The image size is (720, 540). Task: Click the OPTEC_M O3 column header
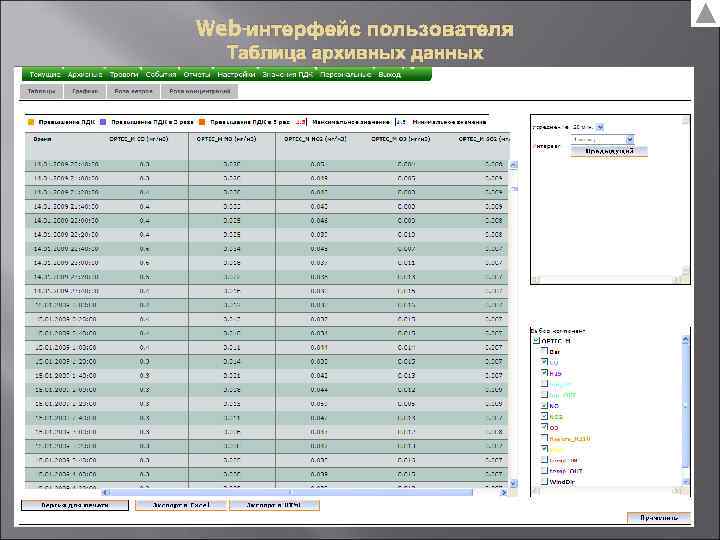(x=401, y=139)
